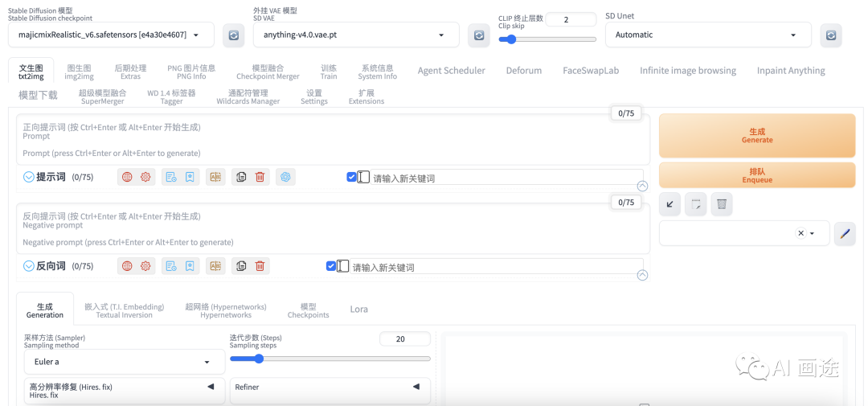Open history icon in 反向词 toolbar

coord(172,266)
